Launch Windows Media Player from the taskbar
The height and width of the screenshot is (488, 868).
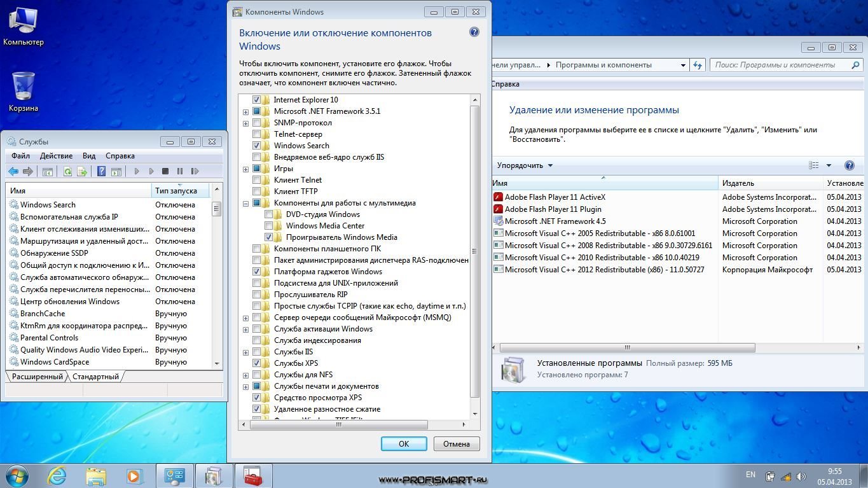tap(134, 476)
